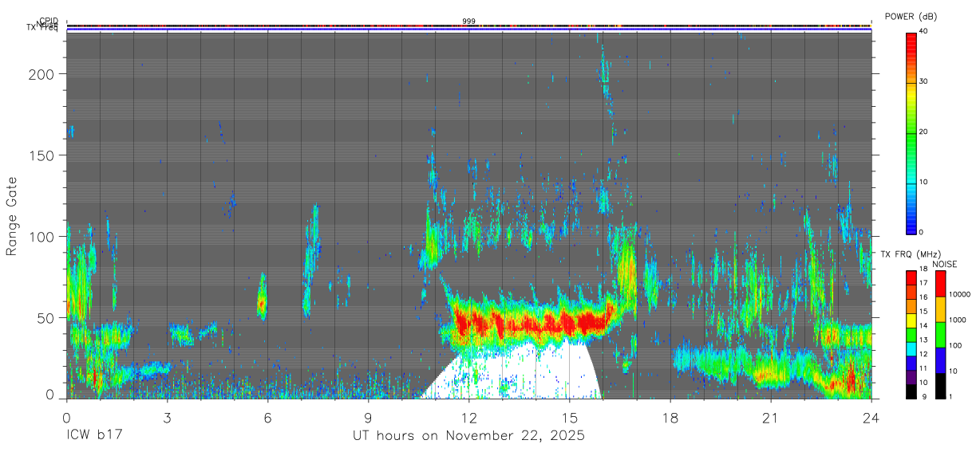
Task: Click the Range Gate axis title
Action: [12, 216]
